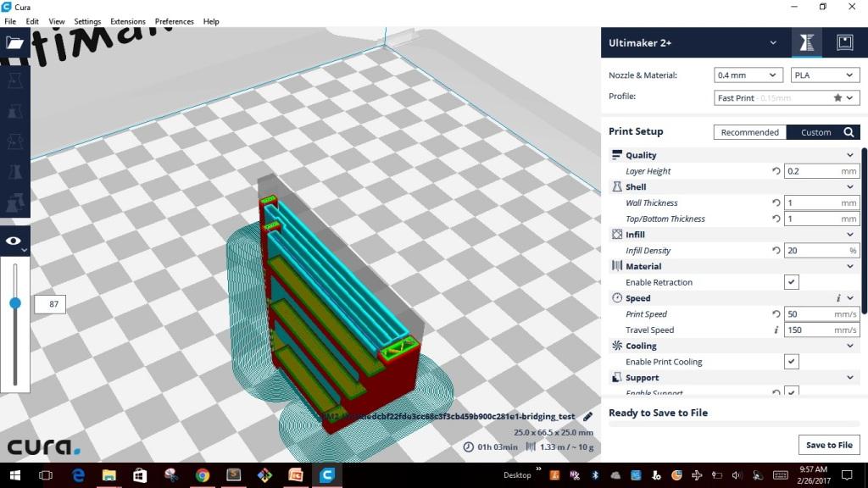Open the PLA material dropdown

[x=824, y=75]
